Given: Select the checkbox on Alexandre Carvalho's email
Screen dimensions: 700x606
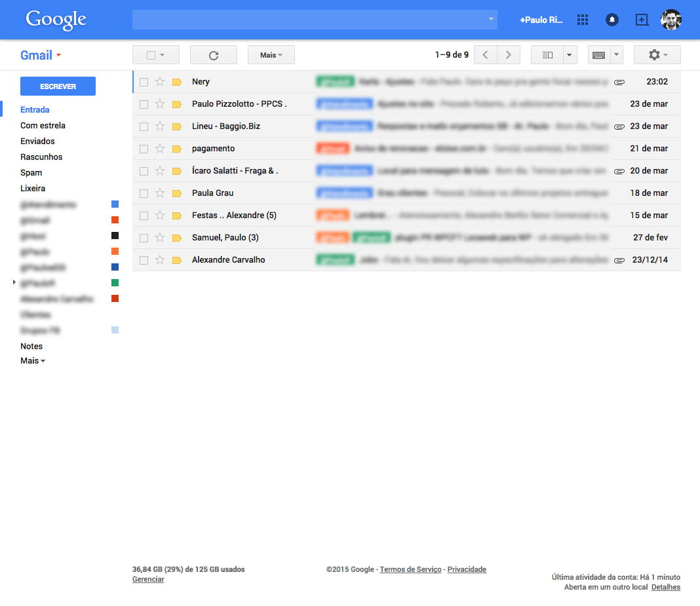Looking at the screenshot, I should pos(143,259).
